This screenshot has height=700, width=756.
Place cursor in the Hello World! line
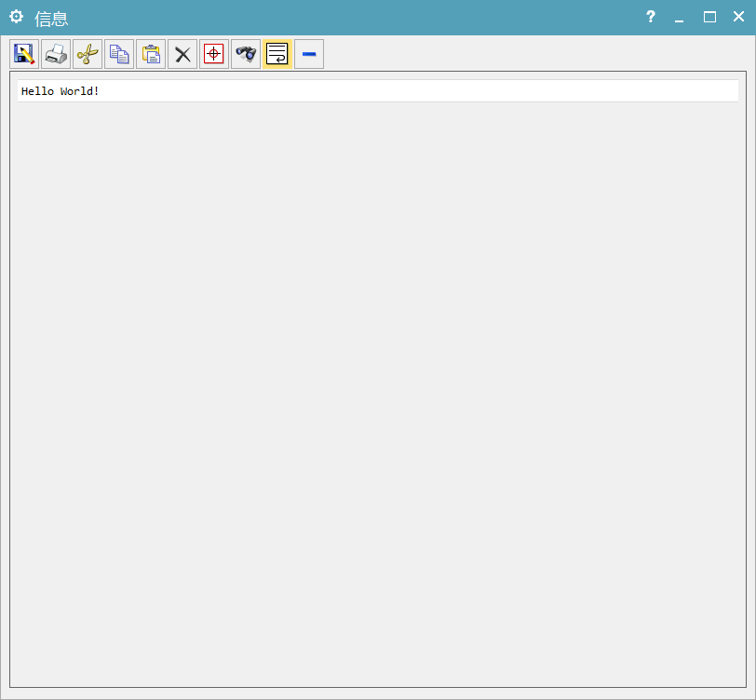[x=60, y=91]
